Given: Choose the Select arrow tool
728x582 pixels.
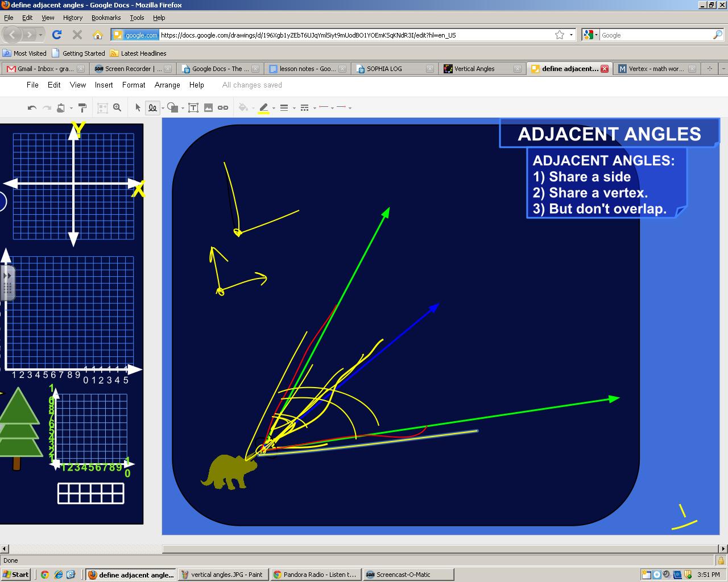Looking at the screenshot, I should [138, 107].
